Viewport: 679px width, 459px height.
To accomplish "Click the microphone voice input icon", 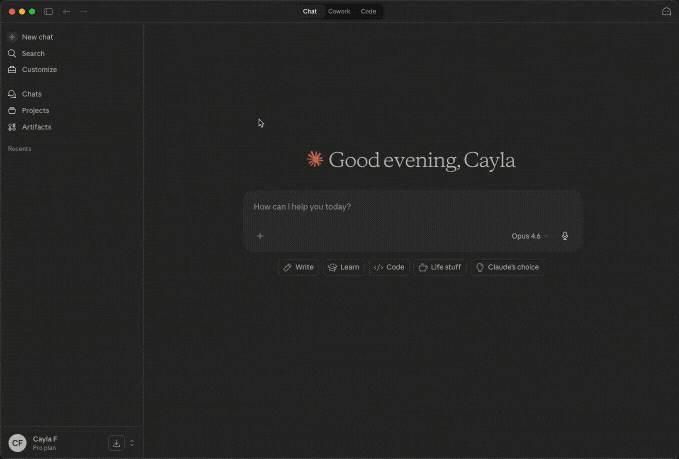I will pyautogui.click(x=565, y=236).
